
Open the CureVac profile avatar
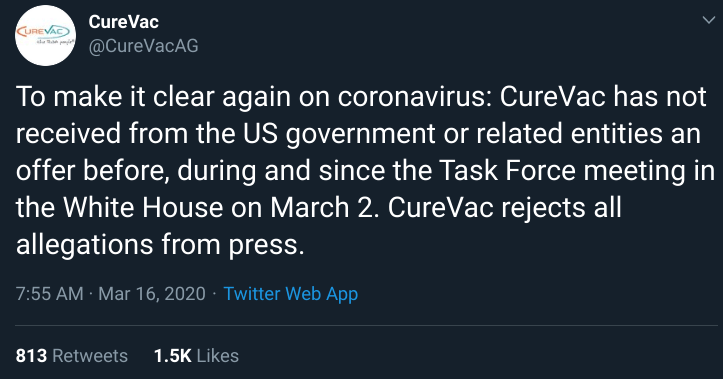click(45, 36)
